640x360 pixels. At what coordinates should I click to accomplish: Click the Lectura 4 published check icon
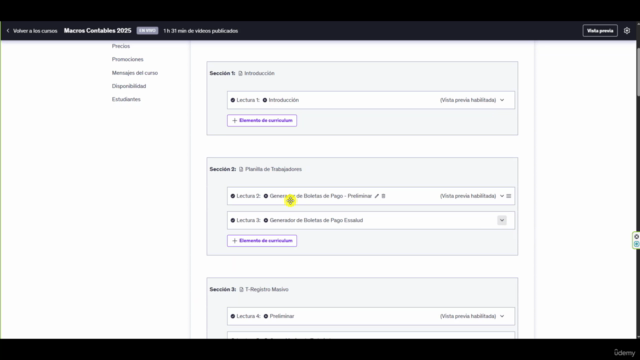233,316
